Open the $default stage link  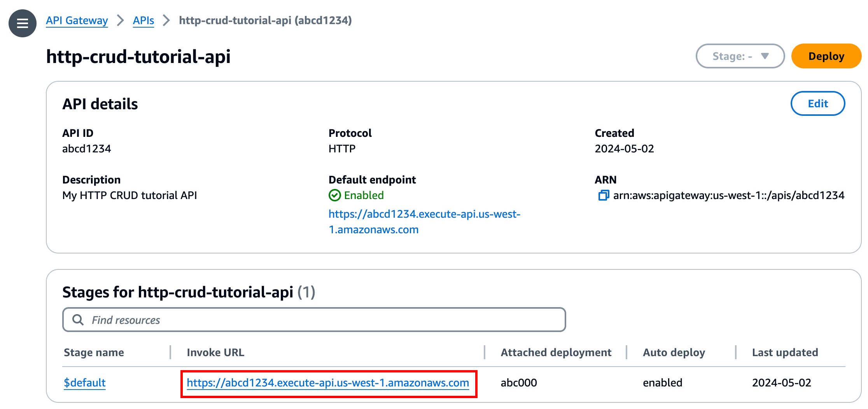pyautogui.click(x=84, y=383)
